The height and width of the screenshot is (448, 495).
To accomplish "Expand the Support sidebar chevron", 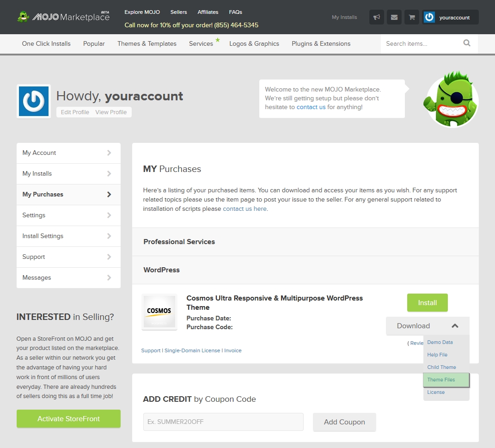I will tap(109, 257).
